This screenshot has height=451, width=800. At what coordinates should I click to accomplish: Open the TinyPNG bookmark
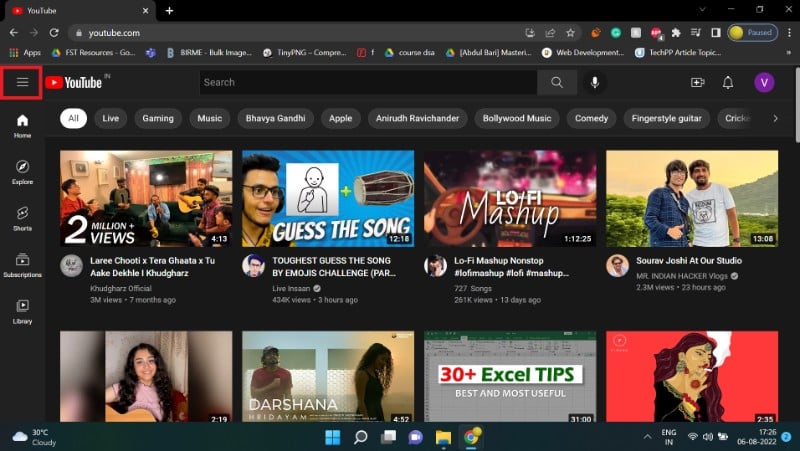pos(305,53)
